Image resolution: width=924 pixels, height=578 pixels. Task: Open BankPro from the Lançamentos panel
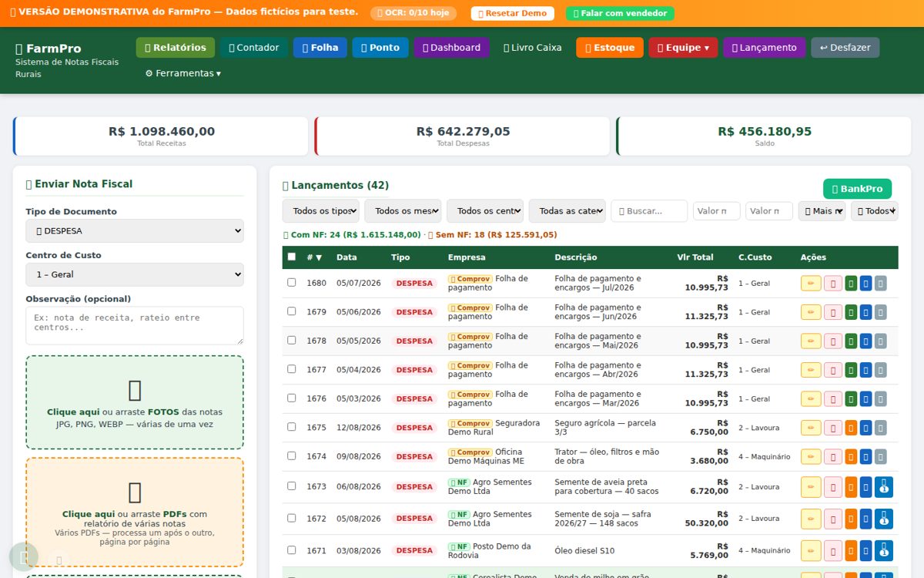pos(857,189)
